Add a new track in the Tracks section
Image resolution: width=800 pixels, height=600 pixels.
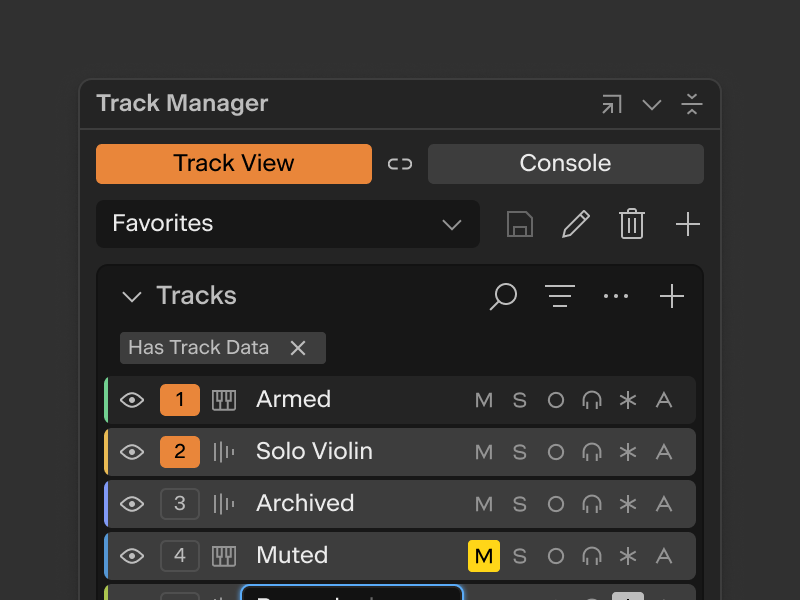(x=671, y=296)
